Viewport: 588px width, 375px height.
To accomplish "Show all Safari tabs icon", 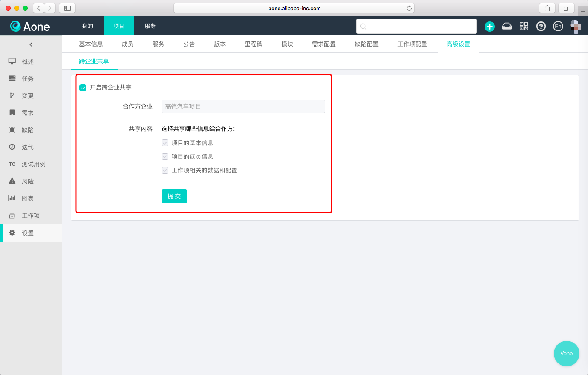I will 566,8.
